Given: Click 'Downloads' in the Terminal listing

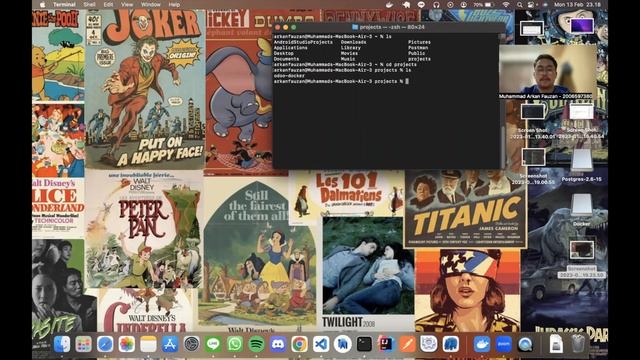Looking at the screenshot, I should [353, 42].
